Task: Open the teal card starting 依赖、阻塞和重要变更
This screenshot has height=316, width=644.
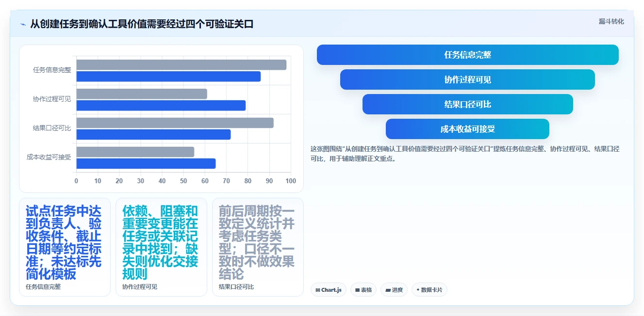Action: point(161,247)
